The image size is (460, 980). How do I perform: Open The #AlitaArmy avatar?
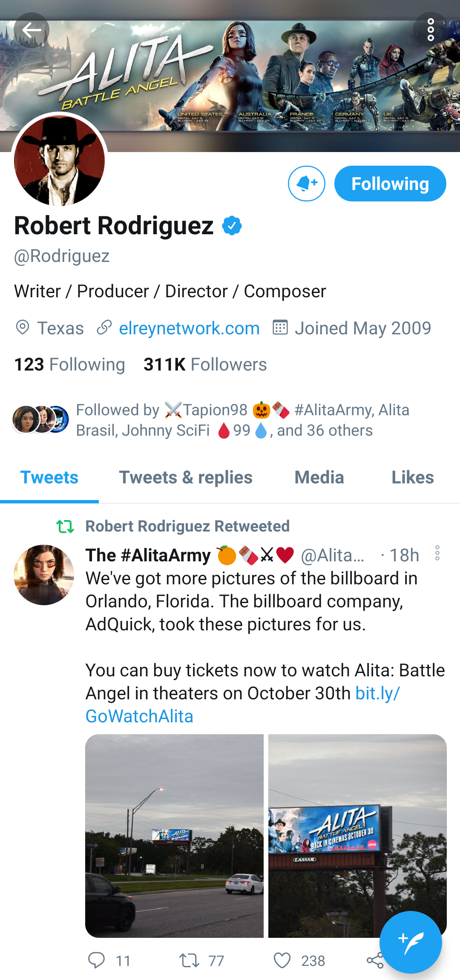(44, 575)
